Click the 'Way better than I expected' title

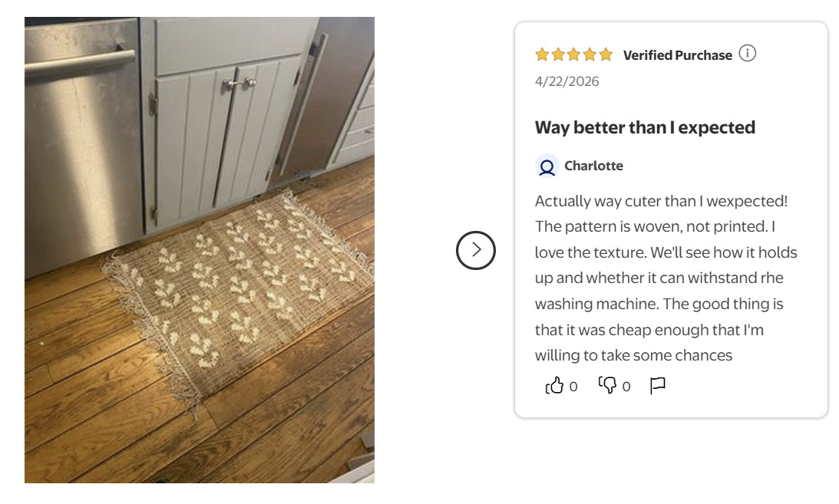coord(645,127)
